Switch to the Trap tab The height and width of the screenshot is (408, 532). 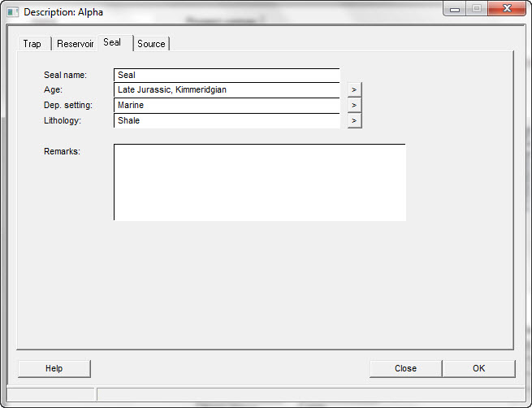pos(32,44)
